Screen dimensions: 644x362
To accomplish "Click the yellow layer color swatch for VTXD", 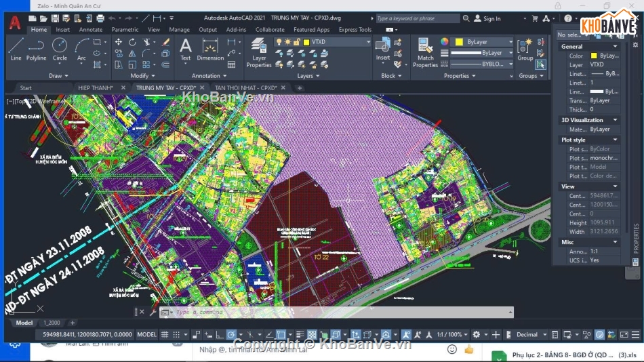I will [306, 42].
